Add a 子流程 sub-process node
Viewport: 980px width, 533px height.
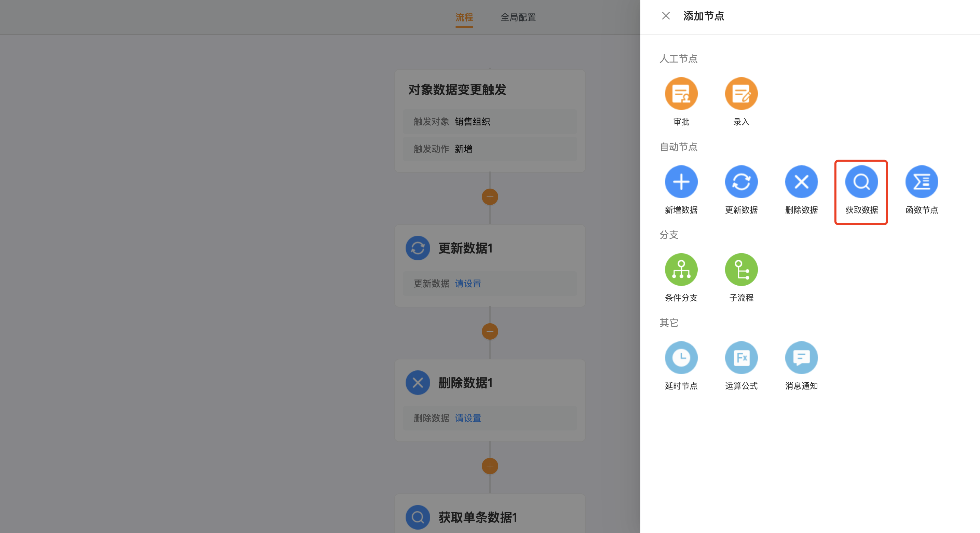click(x=741, y=269)
